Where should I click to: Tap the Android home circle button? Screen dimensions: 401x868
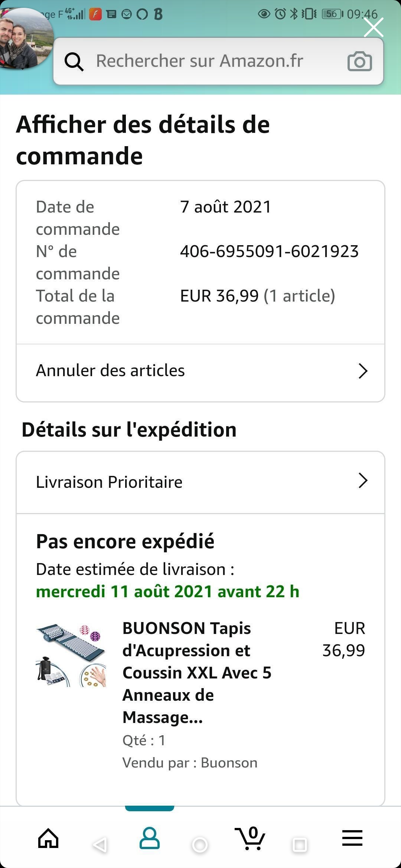tap(200, 845)
